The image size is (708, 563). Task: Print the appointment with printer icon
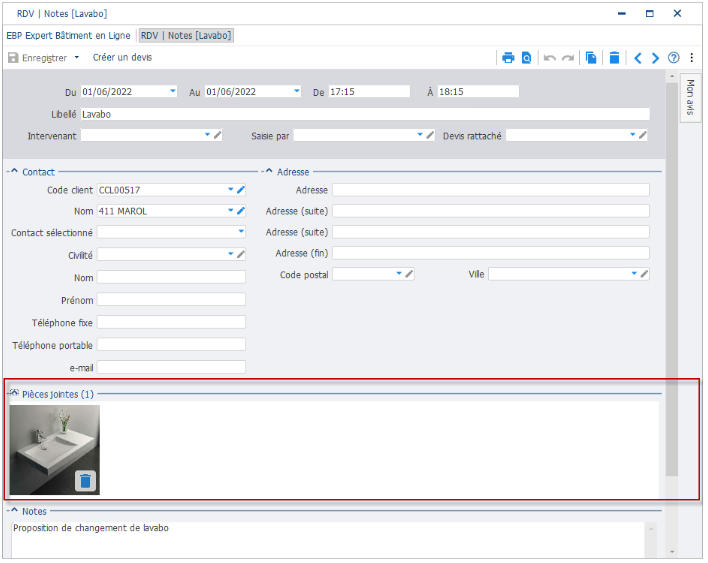click(x=508, y=58)
